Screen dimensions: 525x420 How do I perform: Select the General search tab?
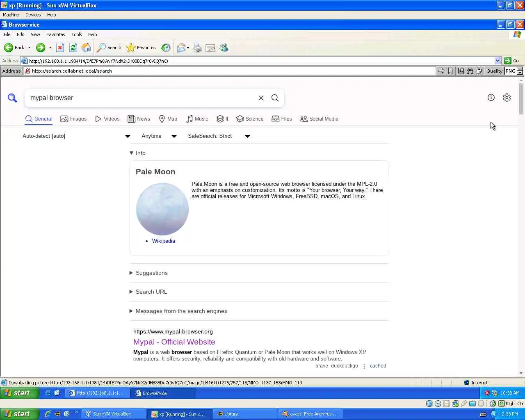(x=39, y=119)
